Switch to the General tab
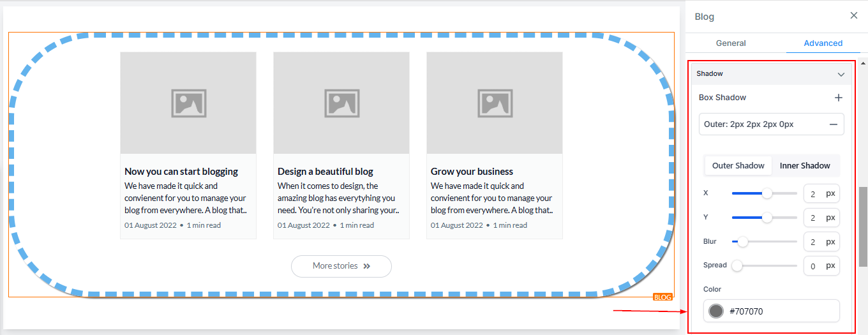 tap(731, 43)
